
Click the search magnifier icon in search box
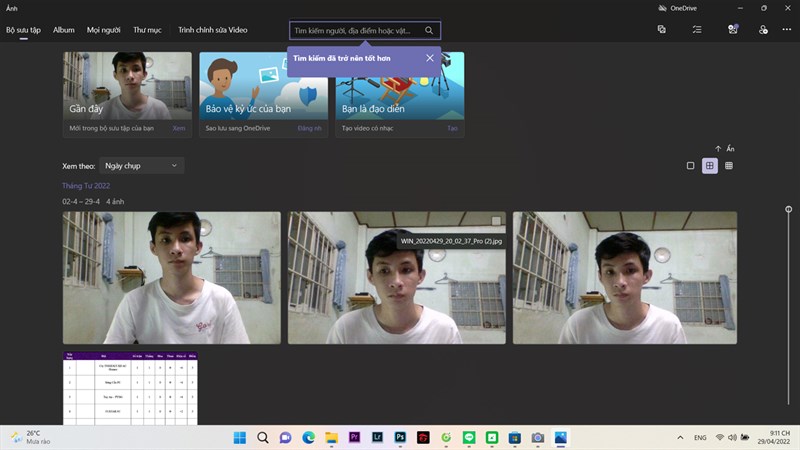click(429, 31)
